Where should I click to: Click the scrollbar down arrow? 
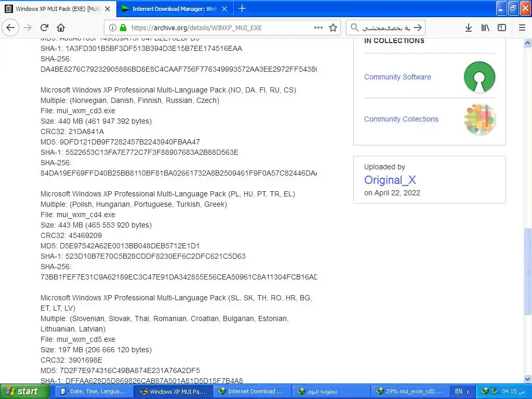pyautogui.click(x=527, y=379)
